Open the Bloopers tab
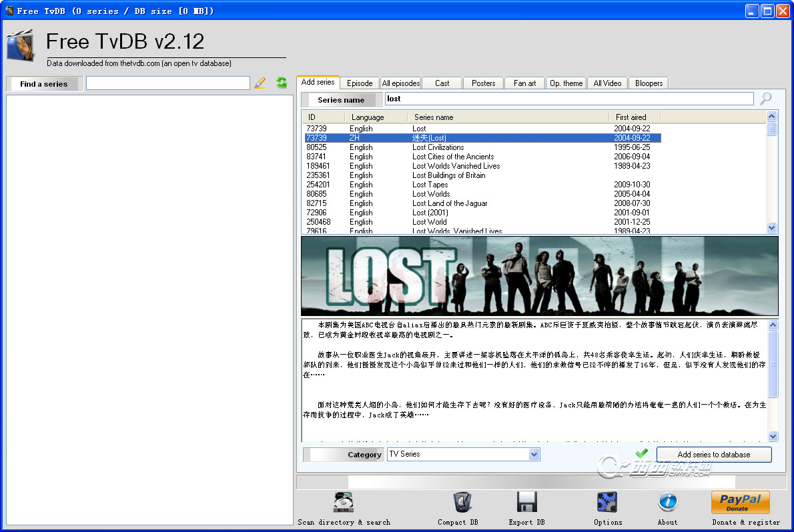 (x=649, y=83)
